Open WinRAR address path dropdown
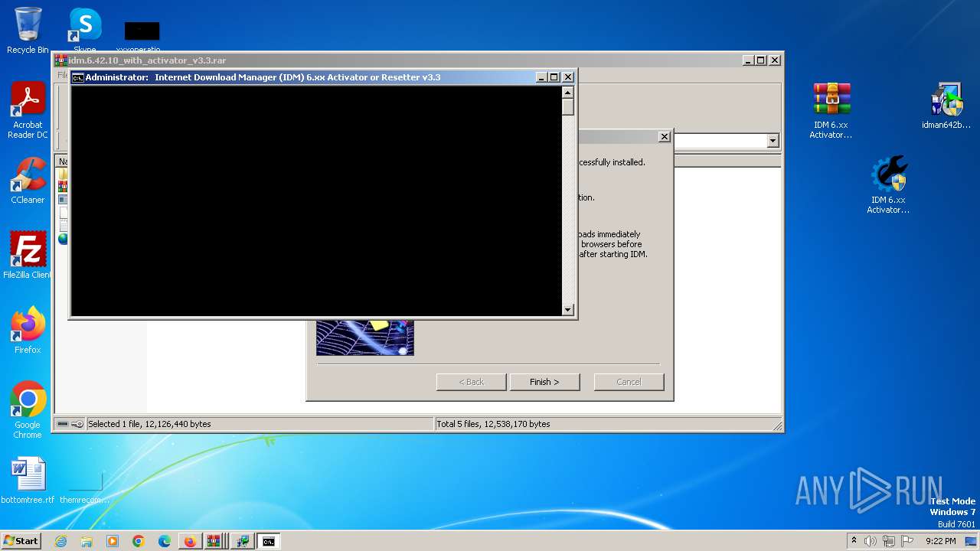Viewport: 980px width, 551px height. [x=773, y=141]
